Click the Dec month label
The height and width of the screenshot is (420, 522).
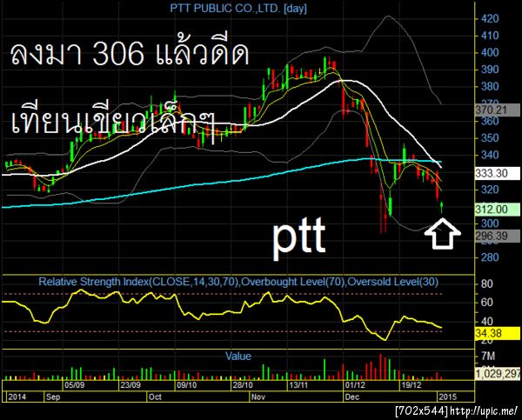[x=352, y=397]
